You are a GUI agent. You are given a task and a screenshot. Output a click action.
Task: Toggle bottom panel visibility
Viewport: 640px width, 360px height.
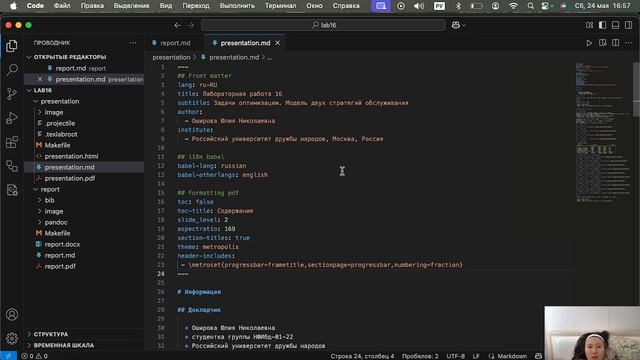[x=616, y=25]
